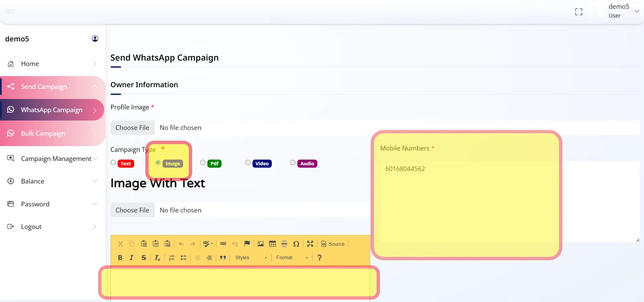Open the Styles dropdown

click(x=251, y=258)
